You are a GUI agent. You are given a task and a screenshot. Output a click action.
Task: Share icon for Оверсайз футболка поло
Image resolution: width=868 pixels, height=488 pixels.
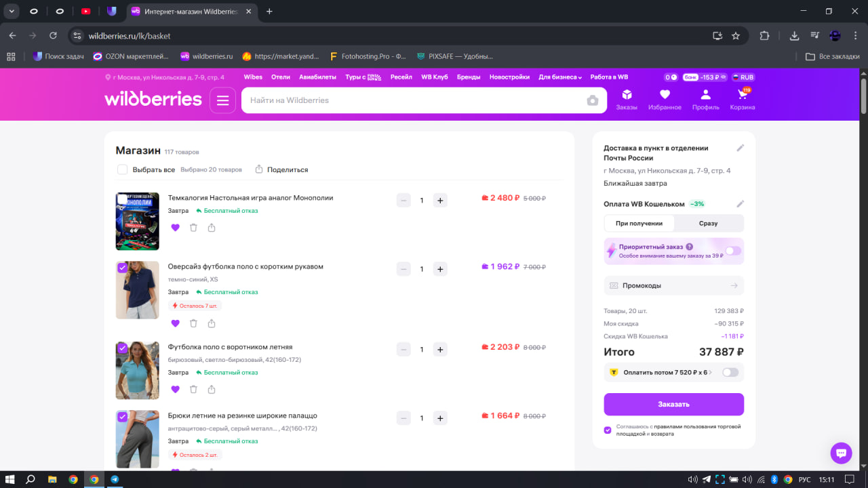click(x=212, y=323)
